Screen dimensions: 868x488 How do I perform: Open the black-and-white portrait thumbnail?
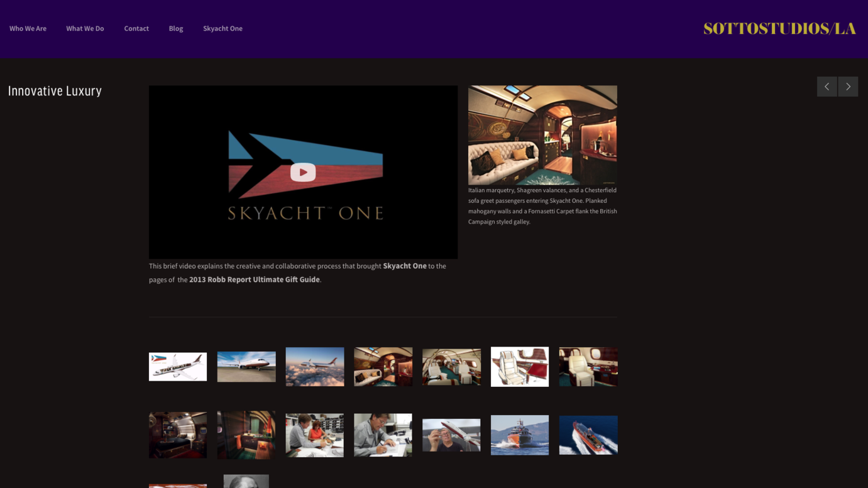[x=246, y=481]
